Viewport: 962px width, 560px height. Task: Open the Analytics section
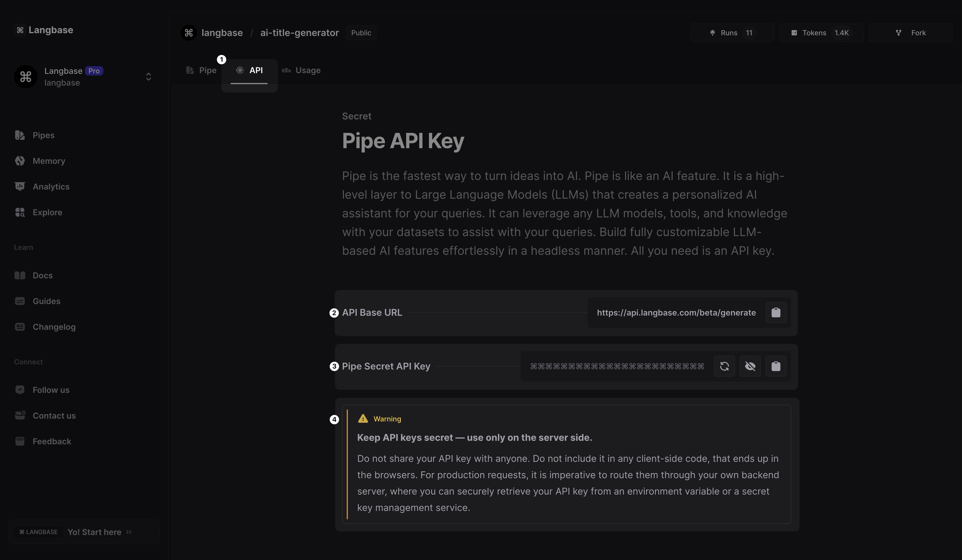point(51,187)
